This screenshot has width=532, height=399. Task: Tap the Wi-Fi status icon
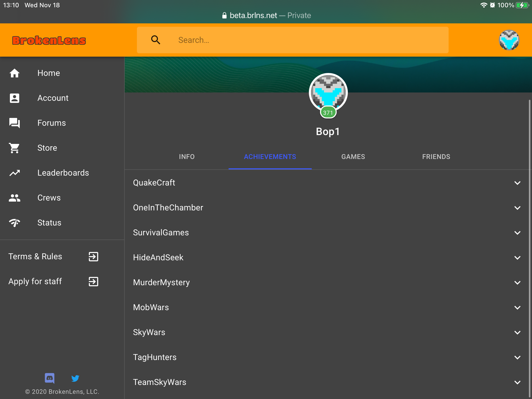point(483,5)
